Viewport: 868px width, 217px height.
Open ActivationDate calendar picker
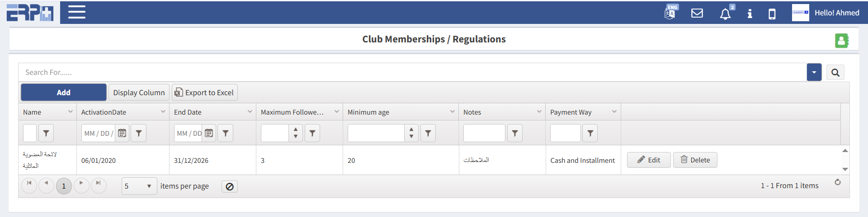pyautogui.click(x=122, y=133)
